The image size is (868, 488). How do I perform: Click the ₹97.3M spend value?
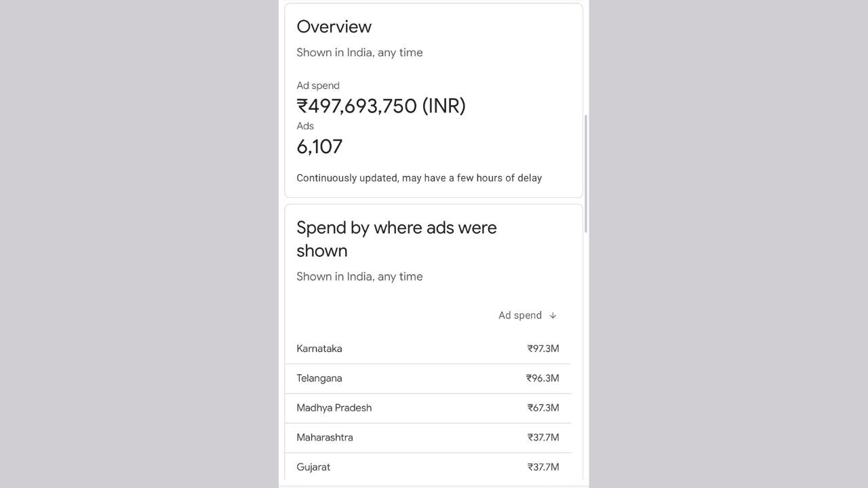(543, 348)
